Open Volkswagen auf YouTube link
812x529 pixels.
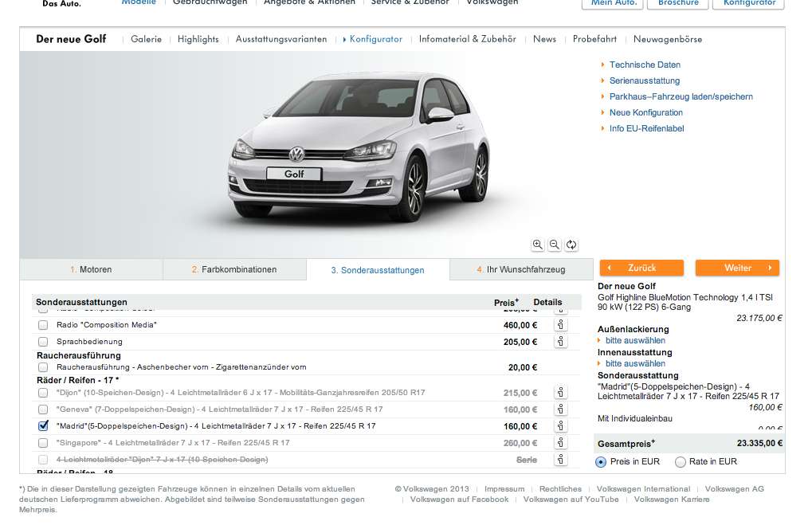571,500
